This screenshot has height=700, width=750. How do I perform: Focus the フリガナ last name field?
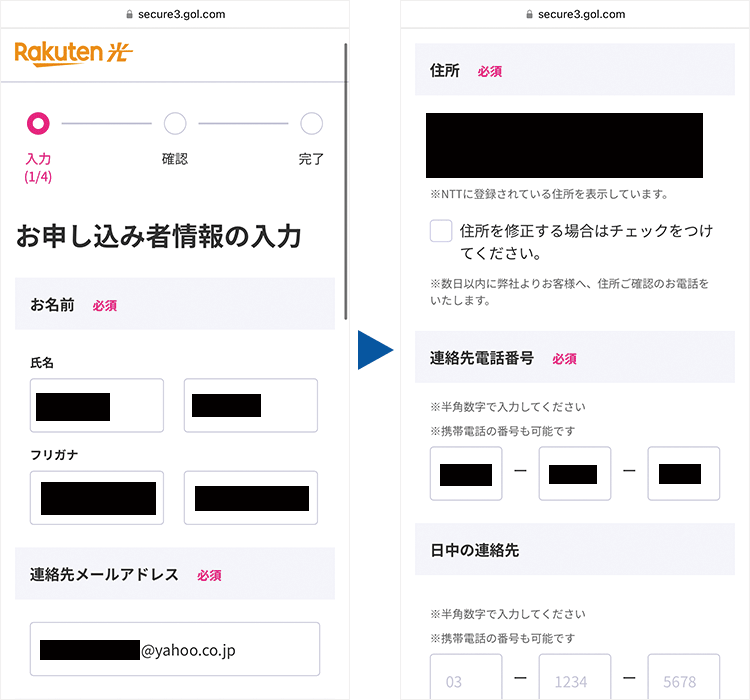[x=97, y=498]
